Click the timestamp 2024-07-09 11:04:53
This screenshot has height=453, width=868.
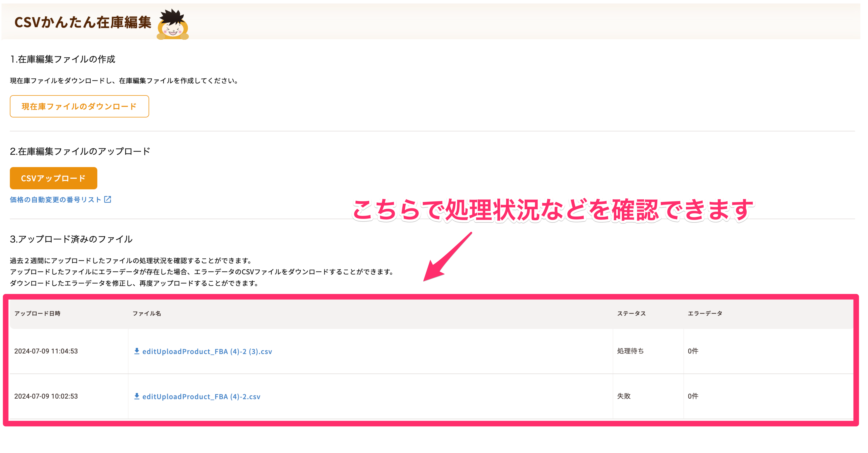46,351
